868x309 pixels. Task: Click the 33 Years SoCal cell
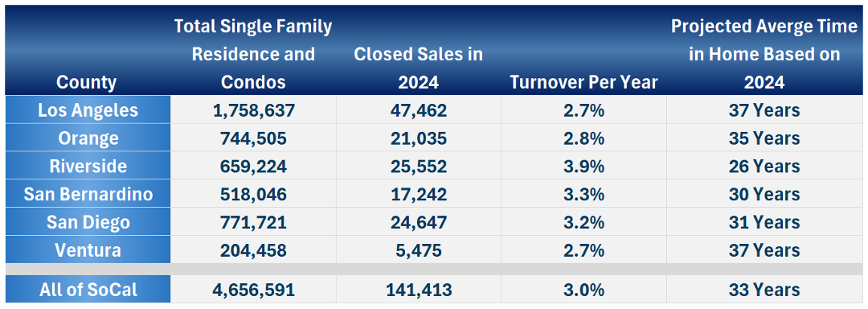[764, 290]
